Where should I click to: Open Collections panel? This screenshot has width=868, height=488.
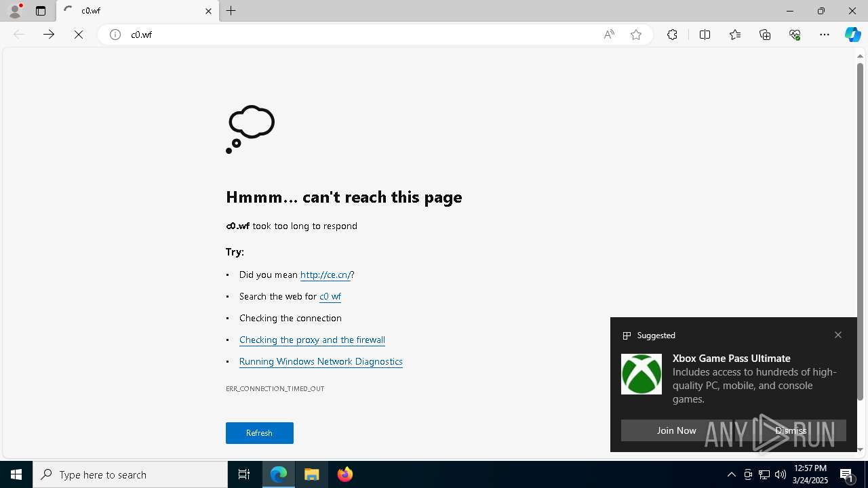765,35
